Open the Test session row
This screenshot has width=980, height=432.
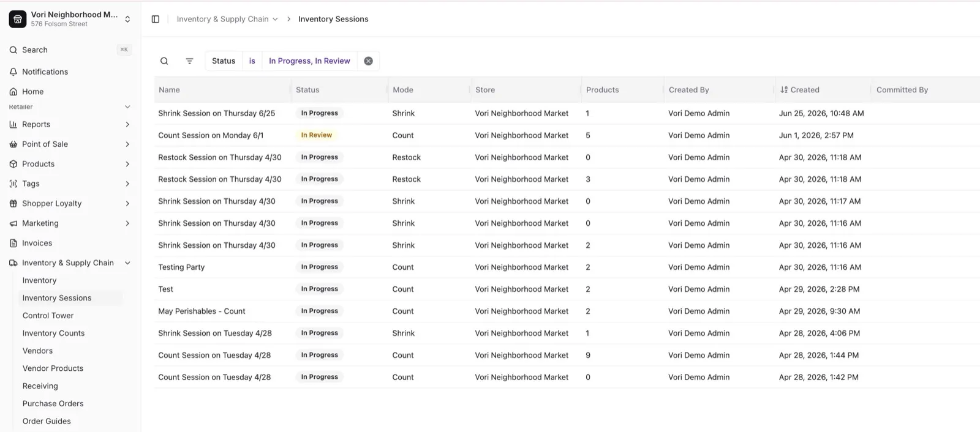tap(567, 289)
